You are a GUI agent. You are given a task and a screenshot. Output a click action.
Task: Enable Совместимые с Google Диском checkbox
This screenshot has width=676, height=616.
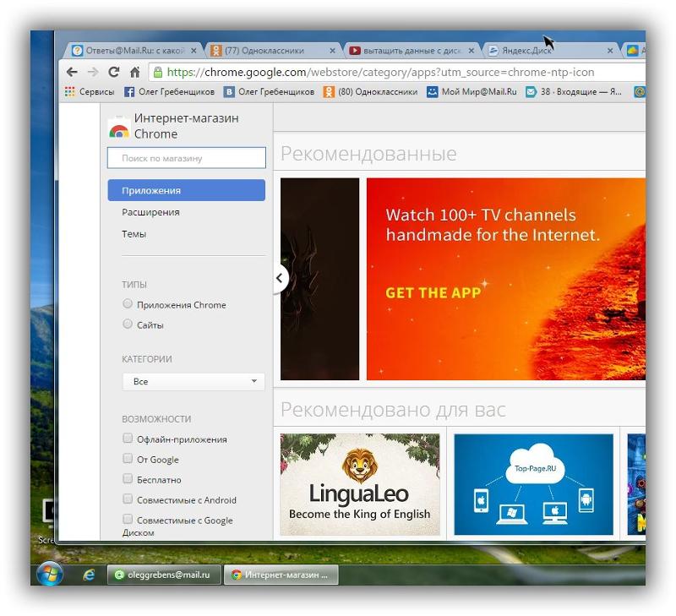pyautogui.click(x=128, y=519)
